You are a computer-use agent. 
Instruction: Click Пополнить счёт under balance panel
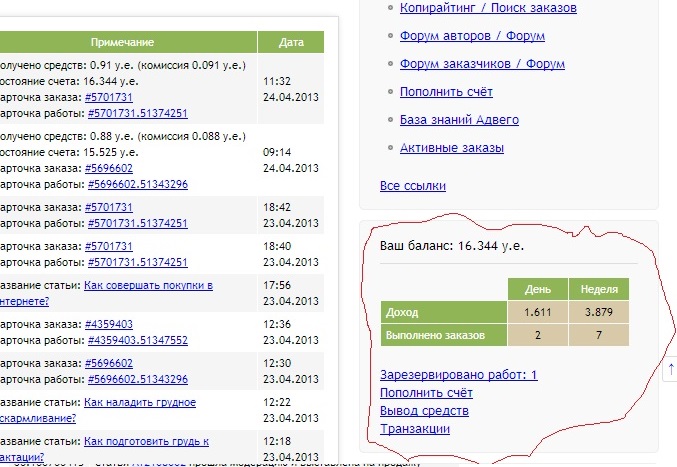point(426,393)
